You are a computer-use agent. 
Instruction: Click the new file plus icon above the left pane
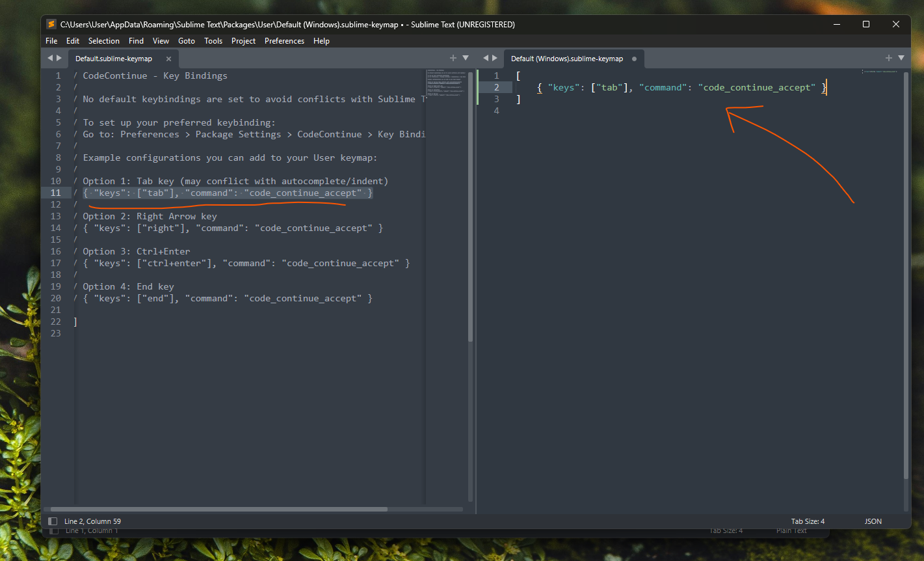click(453, 57)
